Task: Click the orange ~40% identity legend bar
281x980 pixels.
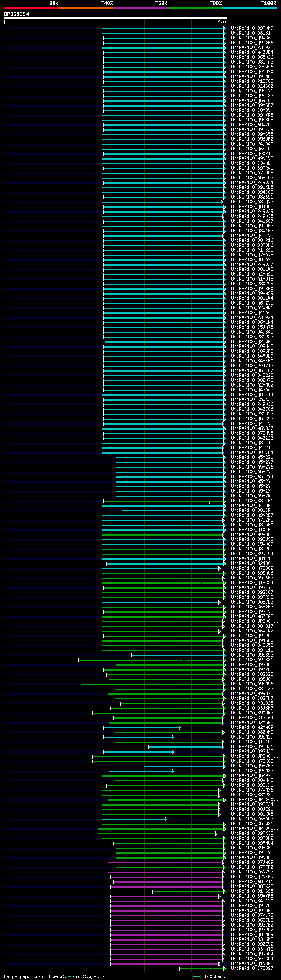Action: tap(86, 7)
